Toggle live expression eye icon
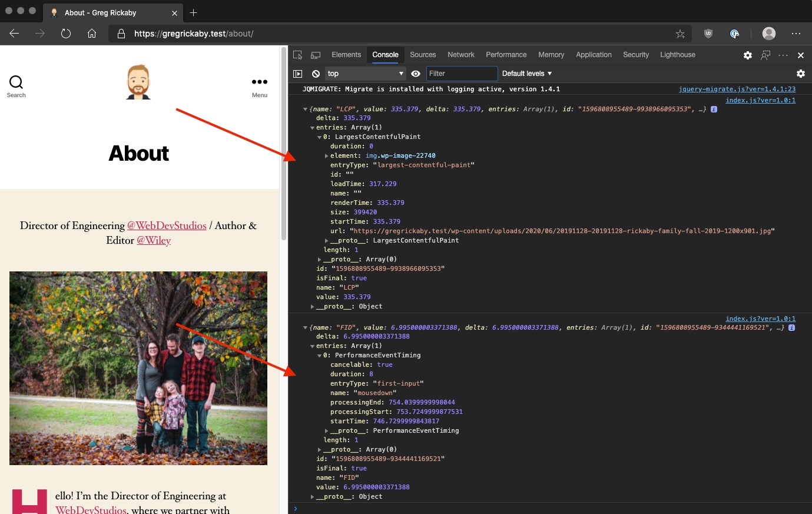The image size is (812, 514). coord(416,74)
